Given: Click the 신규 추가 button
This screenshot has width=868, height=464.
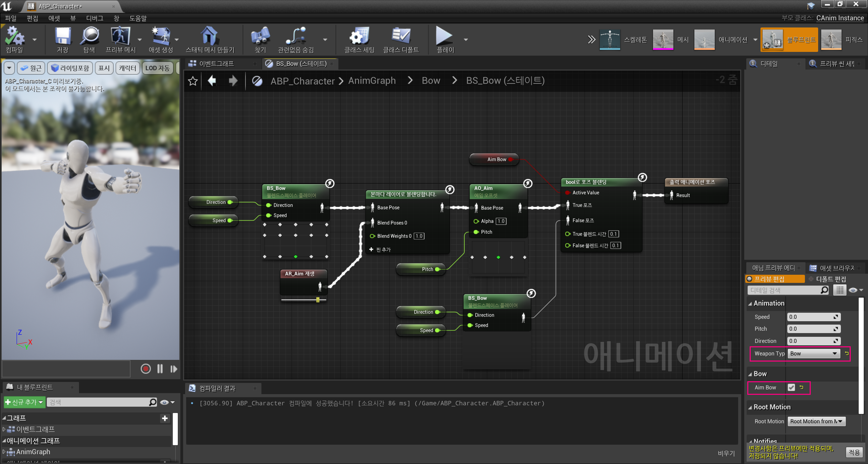Looking at the screenshot, I should pyautogui.click(x=24, y=402).
